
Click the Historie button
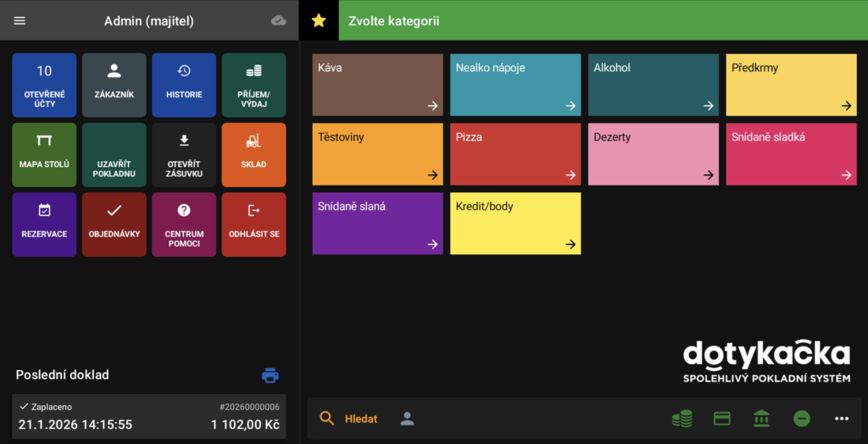click(184, 85)
